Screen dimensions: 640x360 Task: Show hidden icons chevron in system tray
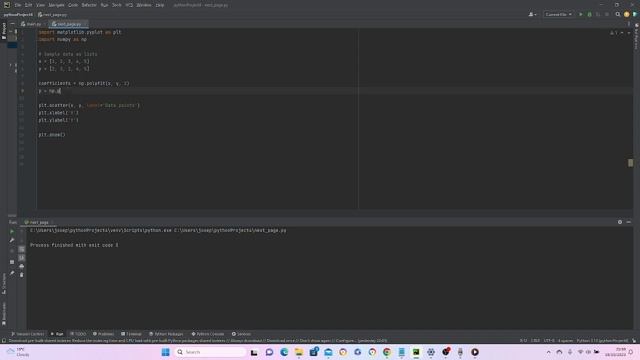tap(548, 352)
